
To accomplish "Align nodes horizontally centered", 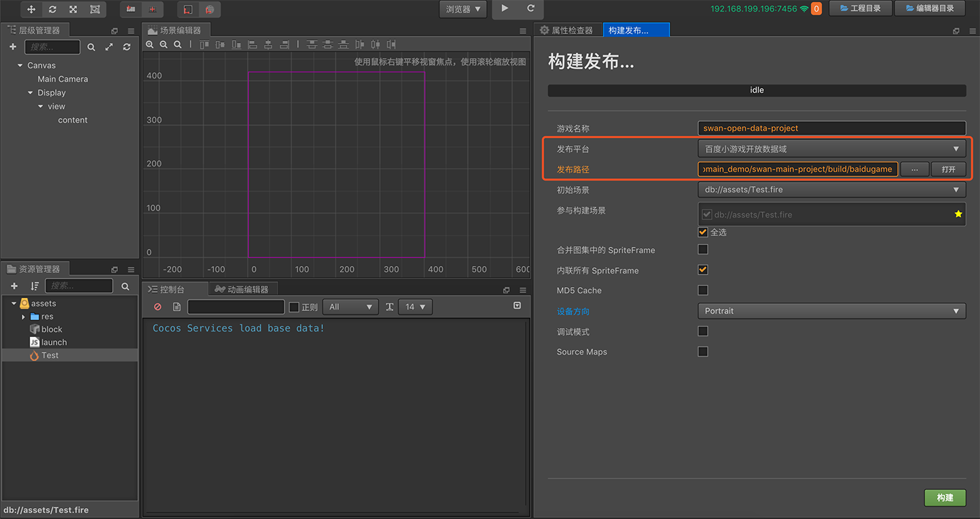I will tap(269, 44).
